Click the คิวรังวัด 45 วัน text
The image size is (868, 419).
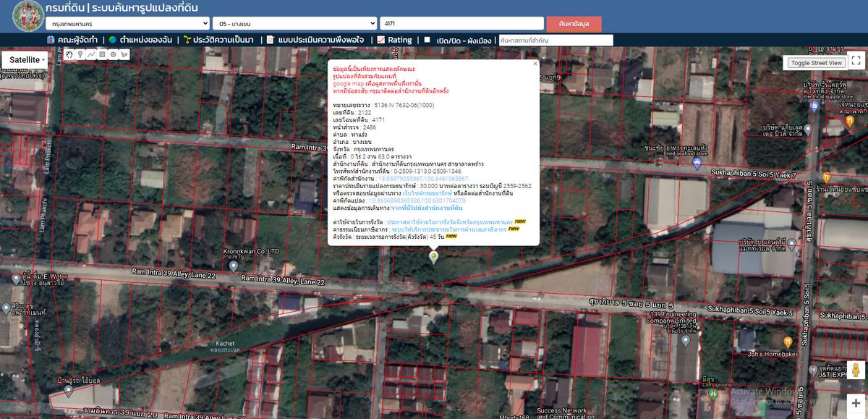(x=387, y=236)
